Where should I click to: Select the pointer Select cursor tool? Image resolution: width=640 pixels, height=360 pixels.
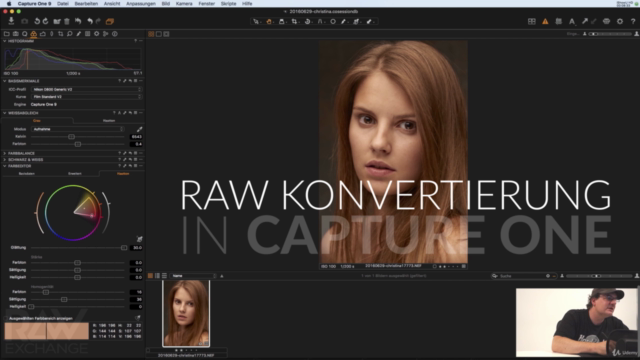coord(256,22)
